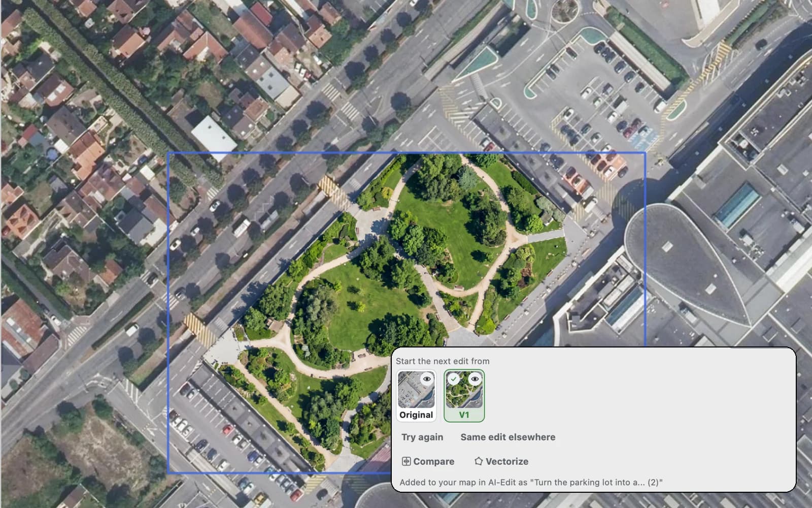Screen dimensions: 812x508
Task: Click Same edit elsewhere
Action: 507,437
